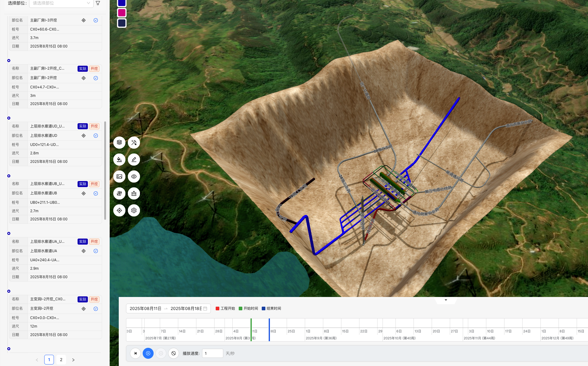Image resolution: width=588 pixels, height=366 pixels.
Task: Open the 选择部位 dropdown
Action: click(x=61, y=3)
